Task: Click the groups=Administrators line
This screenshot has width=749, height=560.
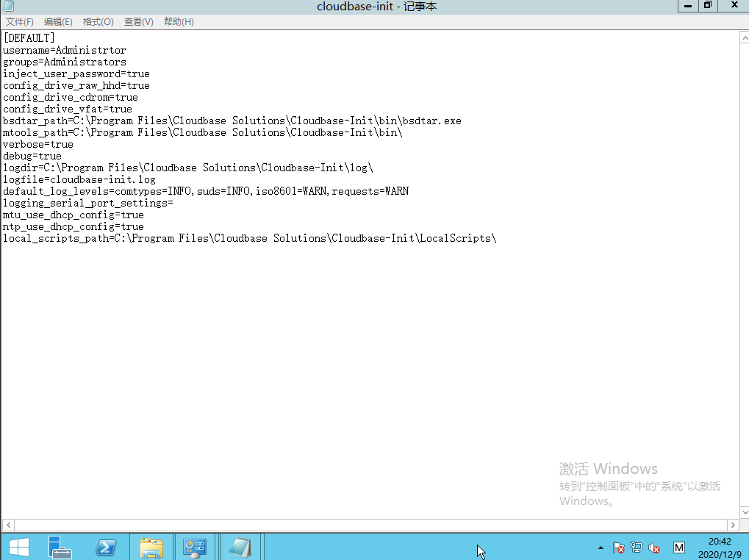Action: coord(65,62)
